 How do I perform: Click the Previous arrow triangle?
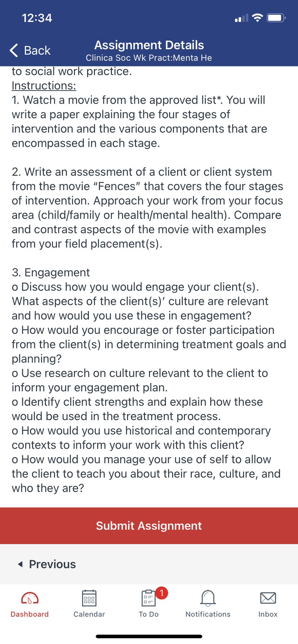(21, 564)
